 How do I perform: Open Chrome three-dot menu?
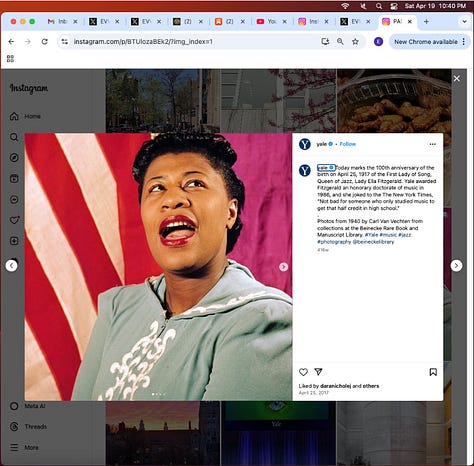point(464,42)
